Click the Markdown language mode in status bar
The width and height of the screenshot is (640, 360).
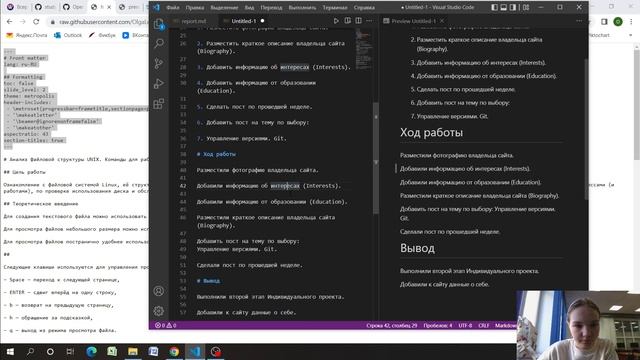click(505, 325)
